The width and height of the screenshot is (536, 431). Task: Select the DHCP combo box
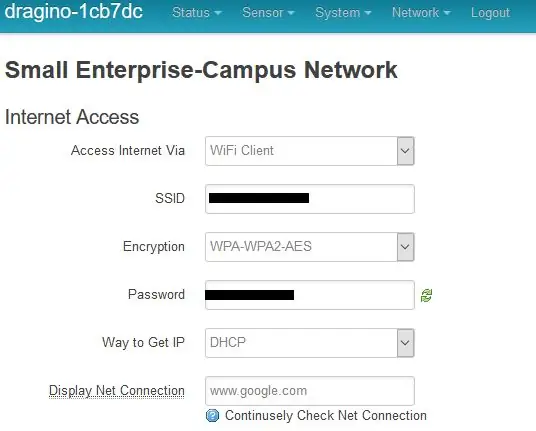point(310,343)
